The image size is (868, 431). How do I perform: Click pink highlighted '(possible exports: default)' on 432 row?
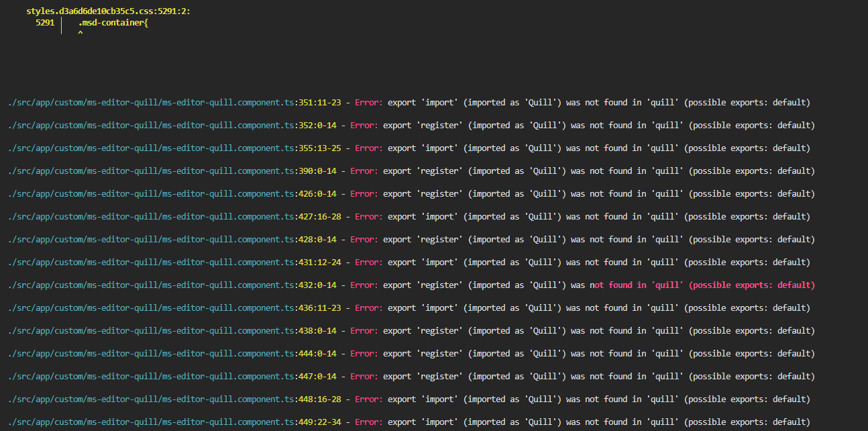[752, 285]
